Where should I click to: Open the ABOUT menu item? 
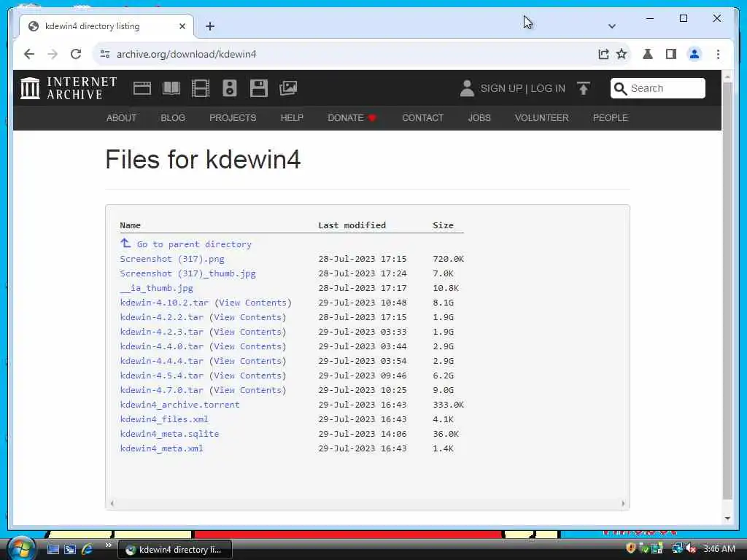pyautogui.click(x=122, y=117)
